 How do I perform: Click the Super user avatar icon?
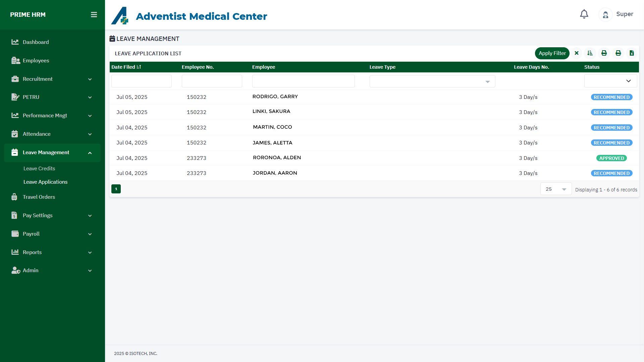point(605,15)
